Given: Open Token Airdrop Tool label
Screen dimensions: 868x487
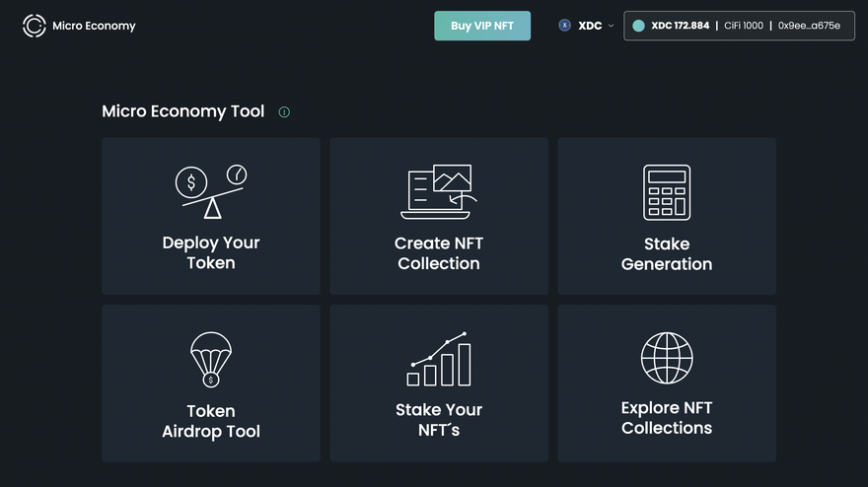Looking at the screenshot, I should coord(211,421).
